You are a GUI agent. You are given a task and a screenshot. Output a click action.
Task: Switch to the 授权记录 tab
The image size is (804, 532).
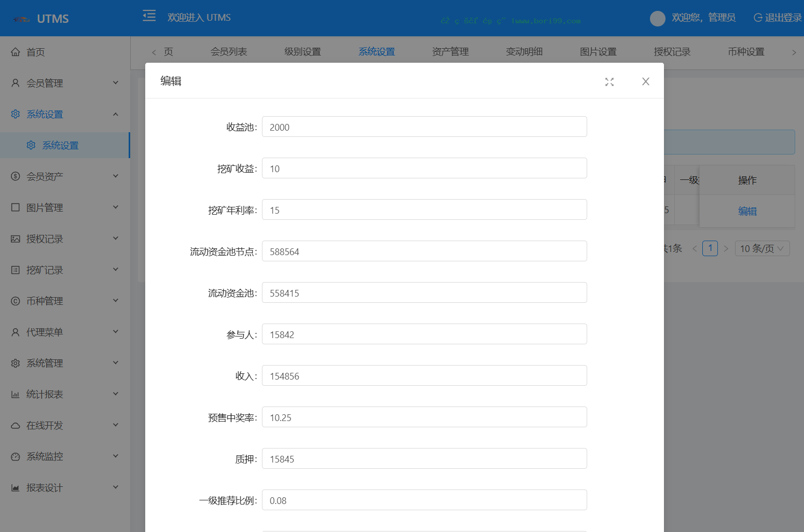point(672,52)
